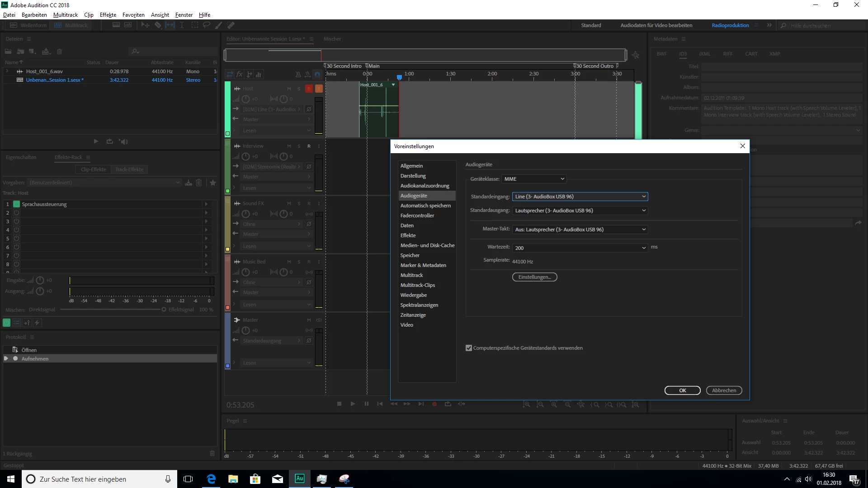Select Multitrack in preferences category list

[x=411, y=275]
